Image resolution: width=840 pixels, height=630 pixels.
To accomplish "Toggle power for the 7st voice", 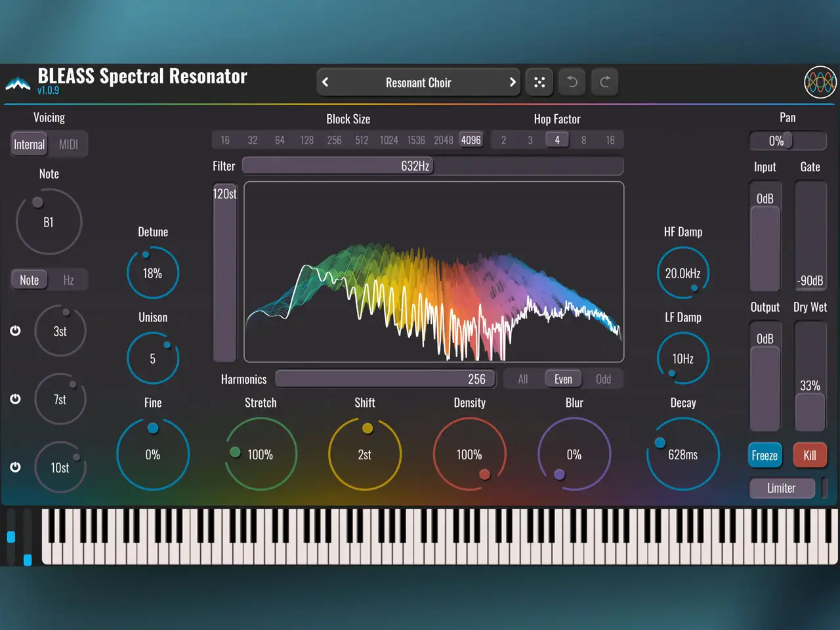I will [15, 398].
